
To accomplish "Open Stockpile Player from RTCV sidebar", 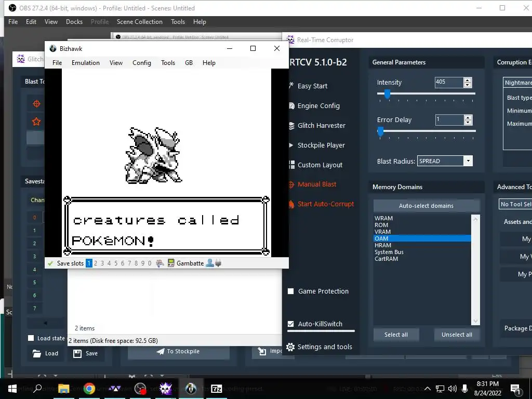I will (x=317, y=145).
